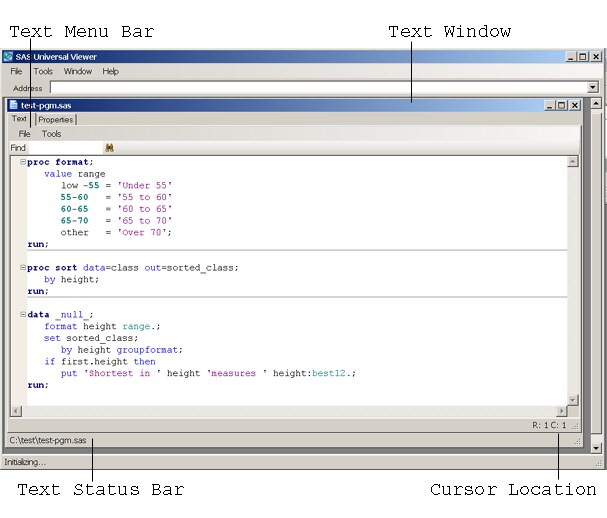The height and width of the screenshot is (518, 607).
Task: Collapse the data _null_ block
Action: coord(23,314)
